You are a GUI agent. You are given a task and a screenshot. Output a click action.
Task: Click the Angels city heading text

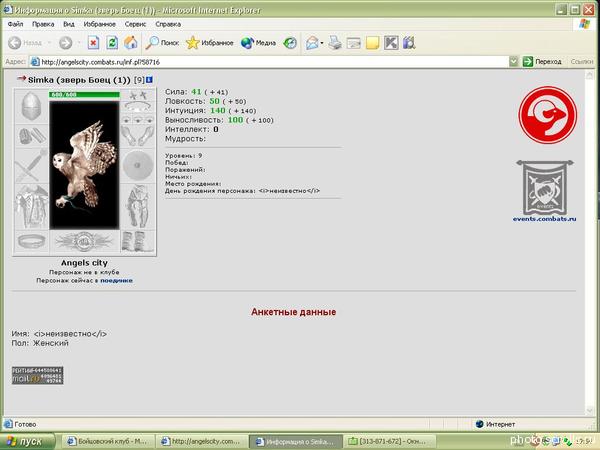84,263
